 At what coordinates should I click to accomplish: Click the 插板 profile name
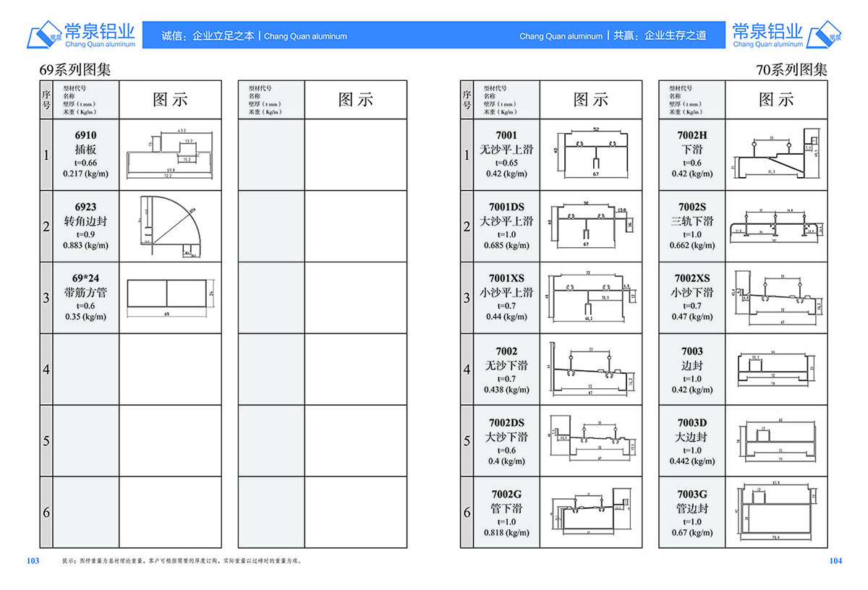[x=85, y=150]
